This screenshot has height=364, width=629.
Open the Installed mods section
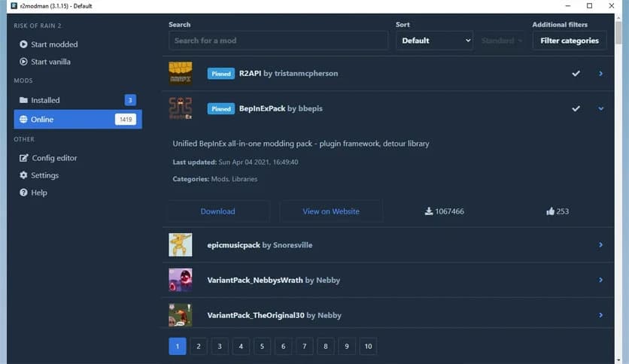click(x=77, y=100)
